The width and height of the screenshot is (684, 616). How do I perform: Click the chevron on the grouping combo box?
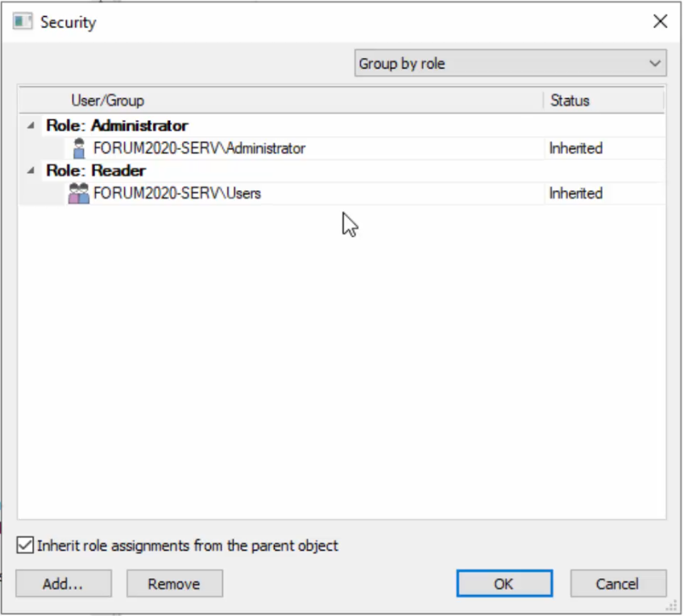click(x=655, y=63)
